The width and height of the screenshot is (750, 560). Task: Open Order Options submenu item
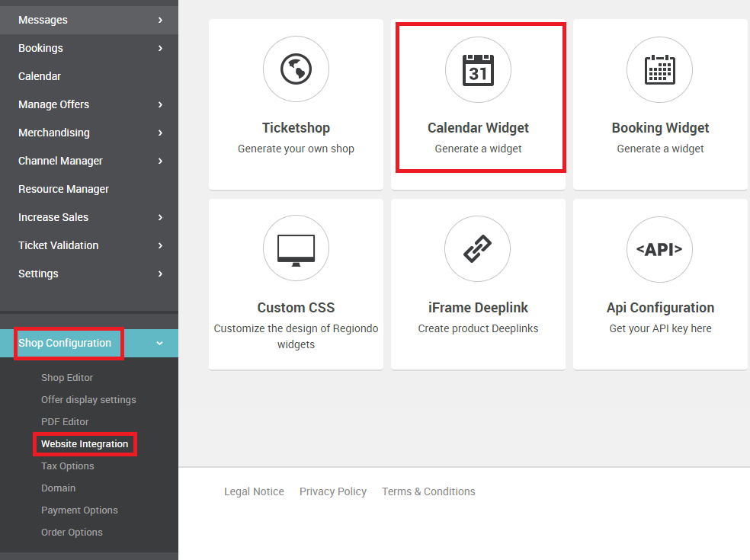(72, 533)
